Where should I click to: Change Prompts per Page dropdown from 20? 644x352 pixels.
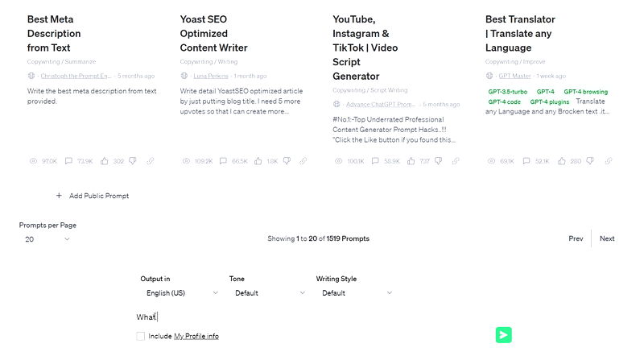[x=46, y=239]
